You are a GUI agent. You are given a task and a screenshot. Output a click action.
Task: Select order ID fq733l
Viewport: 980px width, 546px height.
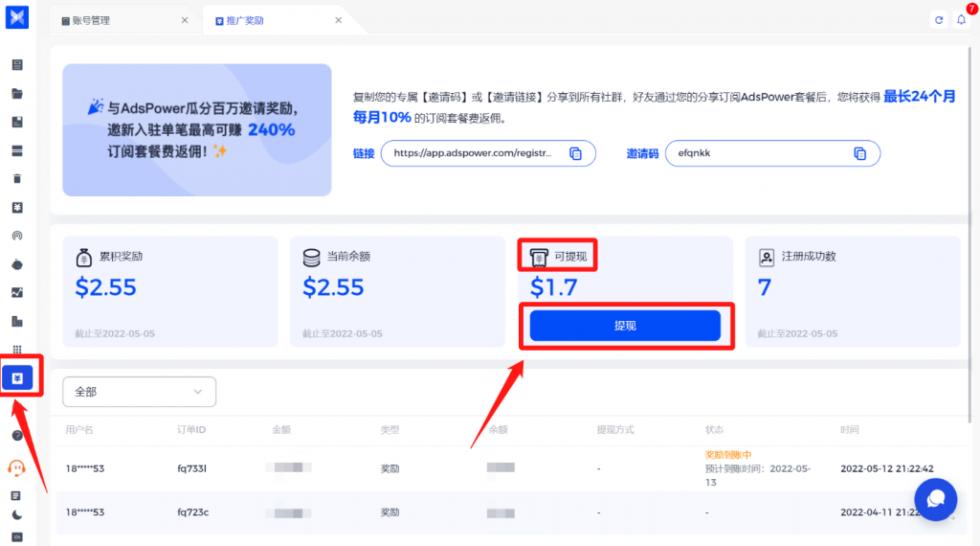[x=191, y=468]
